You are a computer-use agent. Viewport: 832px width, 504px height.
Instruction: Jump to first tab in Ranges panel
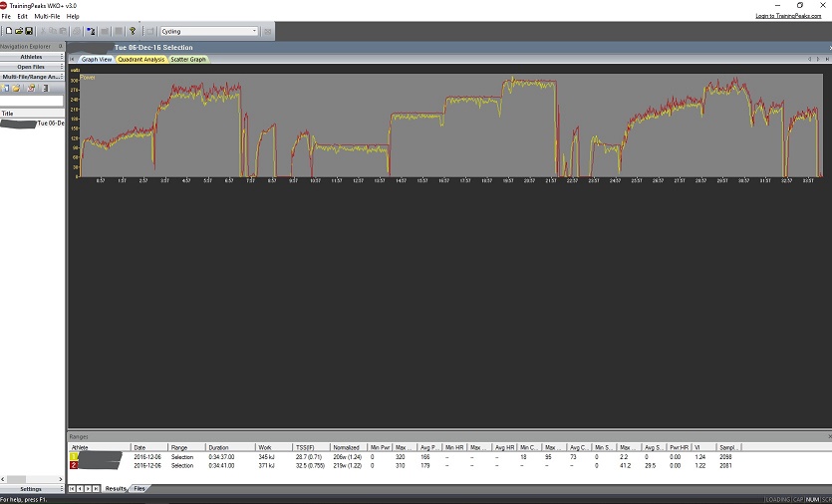pyautogui.click(x=72, y=489)
